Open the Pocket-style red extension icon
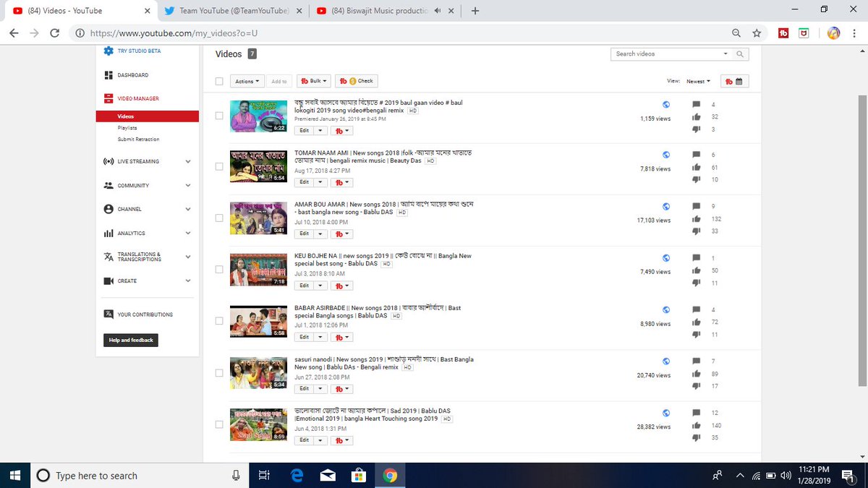Image resolution: width=868 pixels, height=488 pixels. 804,33
